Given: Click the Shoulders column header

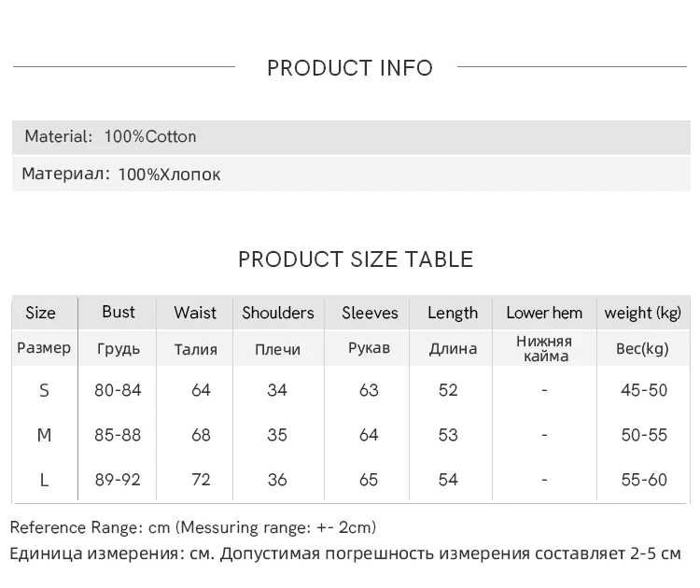Looking at the screenshot, I should tap(278, 313).
